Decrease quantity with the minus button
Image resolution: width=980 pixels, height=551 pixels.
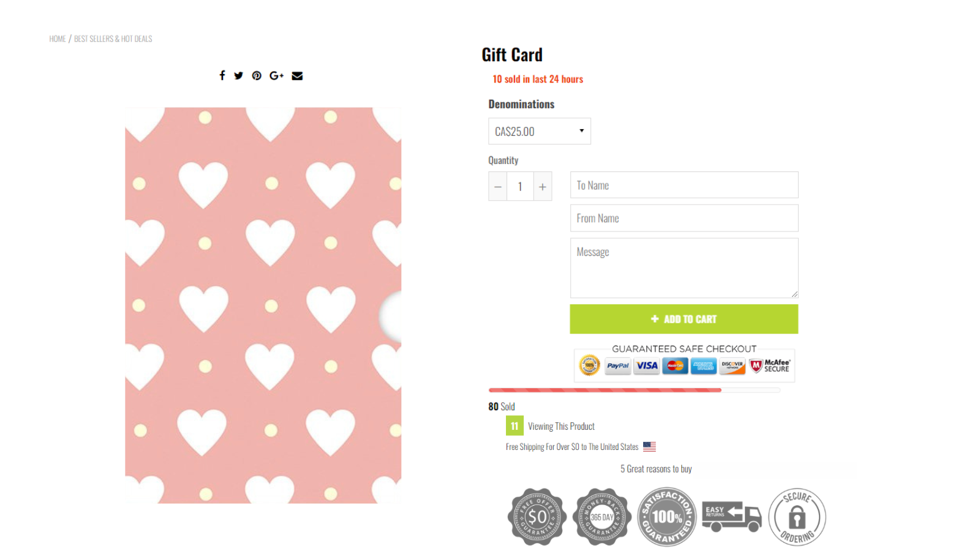point(498,187)
